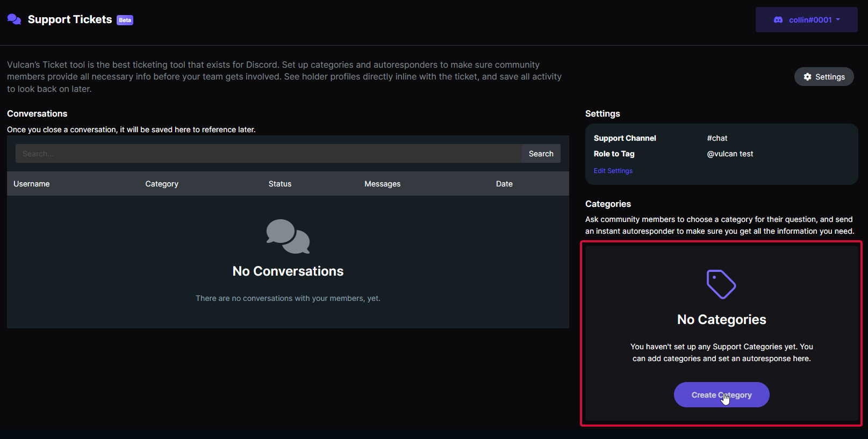
Task: Click the Vulcan's Ticket tool intro paragraph
Action: coord(284,77)
